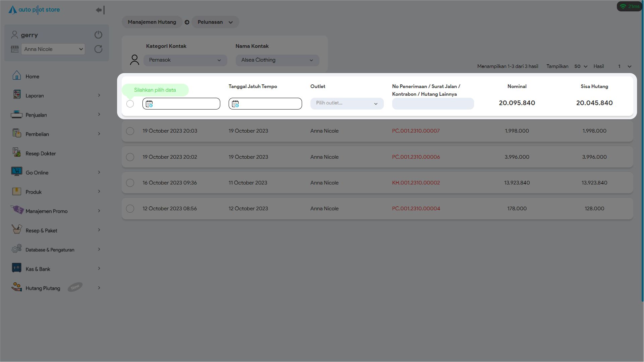Select row PC.001.2310.00007 radio button

coord(130,131)
